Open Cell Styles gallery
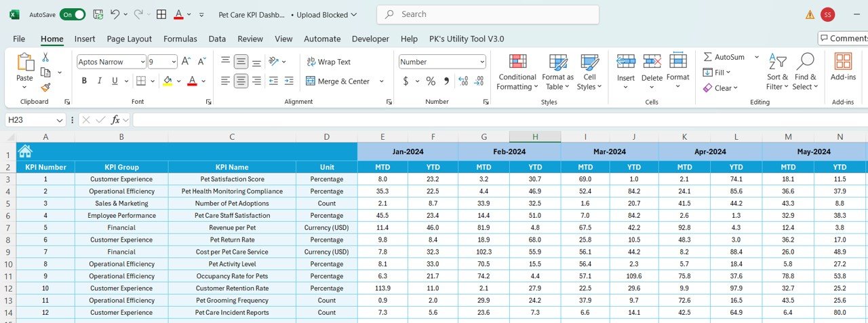Image resolution: width=868 pixels, height=323 pixels. coord(589,72)
